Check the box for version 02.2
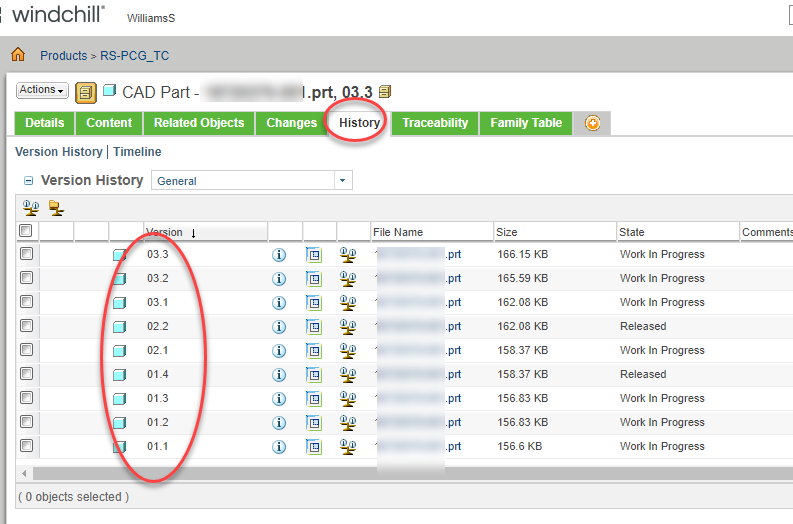This screenshot has width=793, height=524. coord(26,326)
